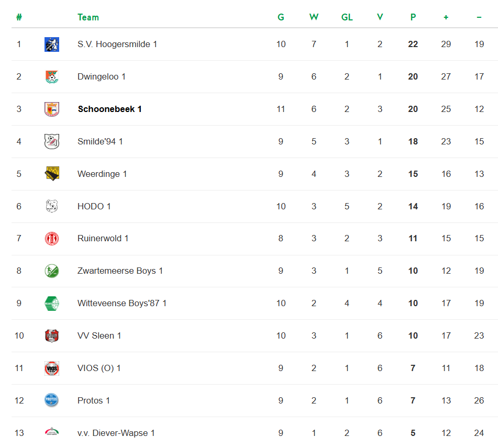Click the VV Sleen club crest
Viewport: 498px width, 448px height.
coord(52,336)
